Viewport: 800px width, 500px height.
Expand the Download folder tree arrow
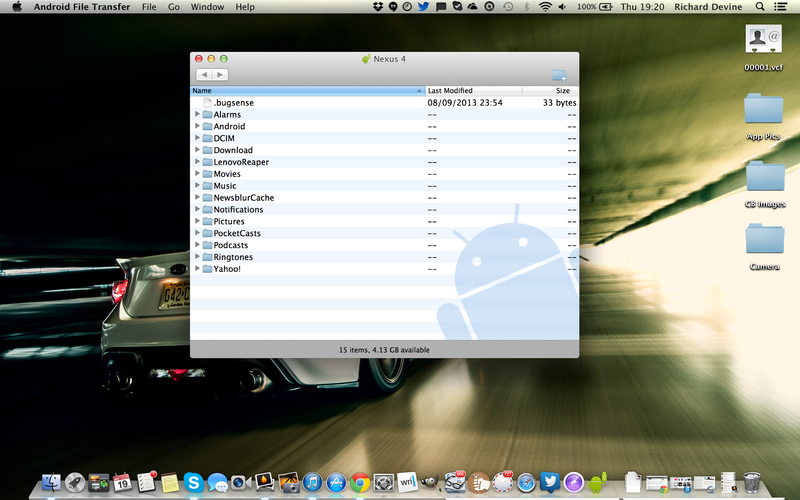(x=197, y=150)
